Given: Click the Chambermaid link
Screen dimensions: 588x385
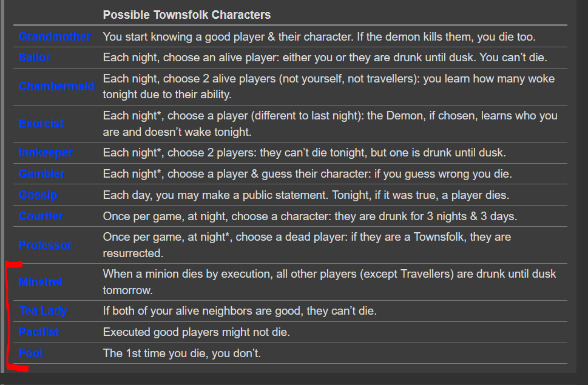Looking at the screenshot, I should [x=56, y=87].
